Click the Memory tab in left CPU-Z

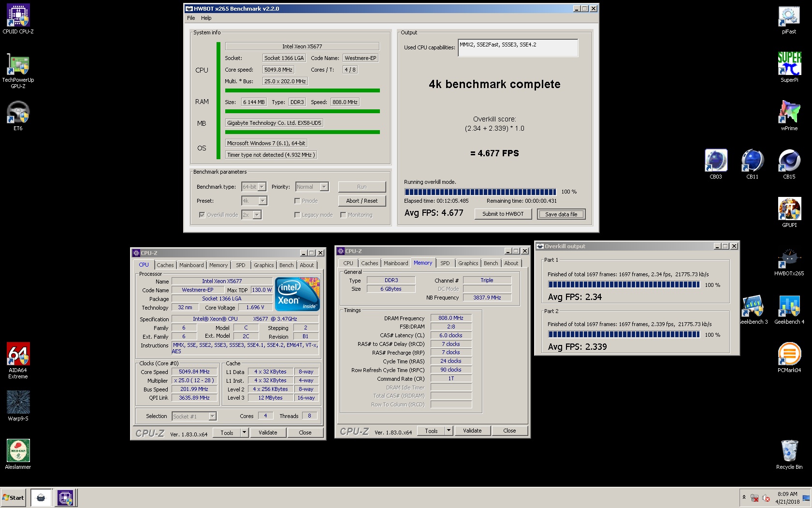218,265
